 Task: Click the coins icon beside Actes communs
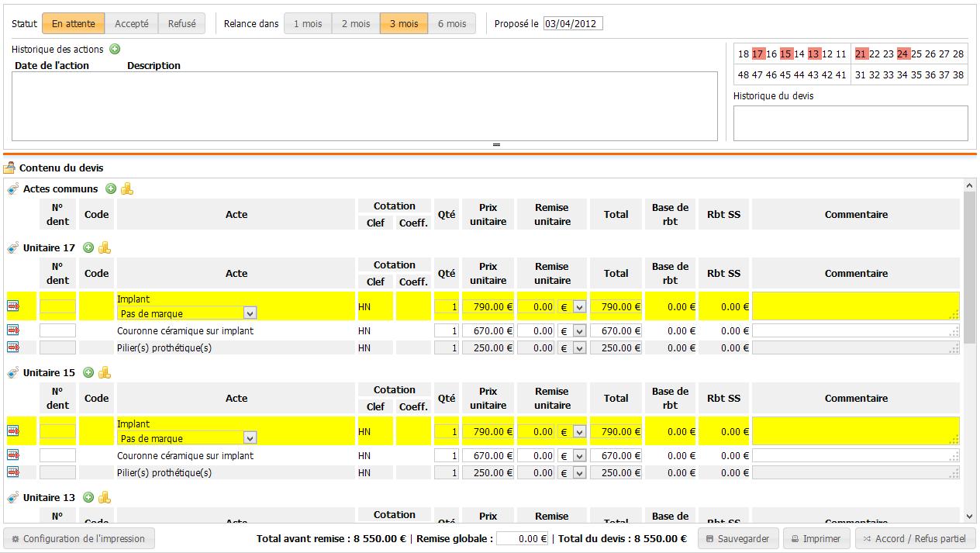click(x=127, y=188)
